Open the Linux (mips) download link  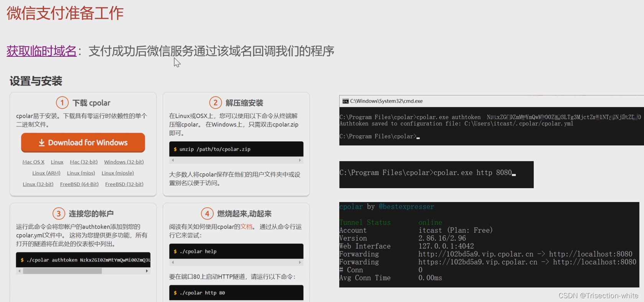pyautogui.click(x=81, y=173)
